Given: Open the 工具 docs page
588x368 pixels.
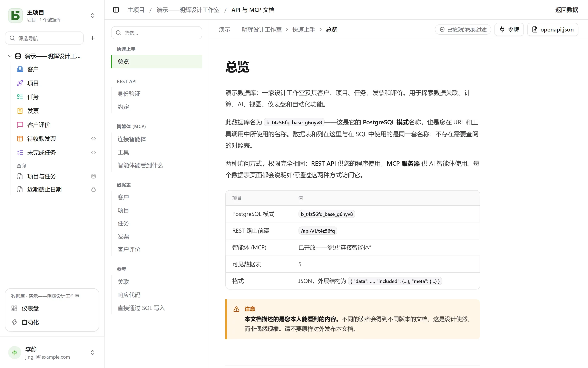Looking at the screenshot, I should 156,152.
